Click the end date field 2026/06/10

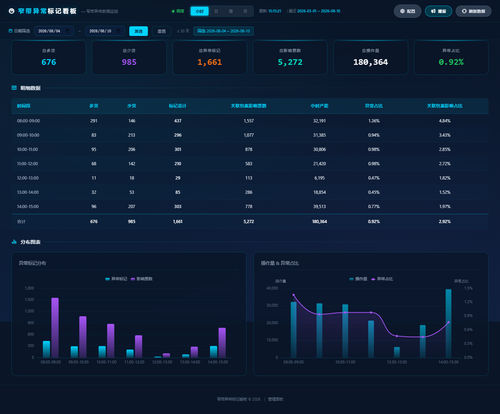coord(105,31)
